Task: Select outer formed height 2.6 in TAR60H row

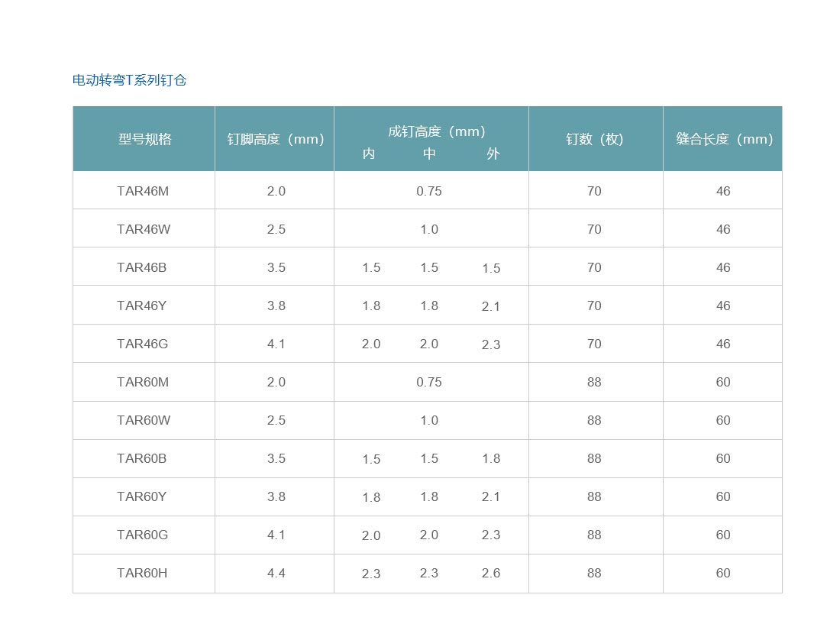Action: click(x=491, y=573)
